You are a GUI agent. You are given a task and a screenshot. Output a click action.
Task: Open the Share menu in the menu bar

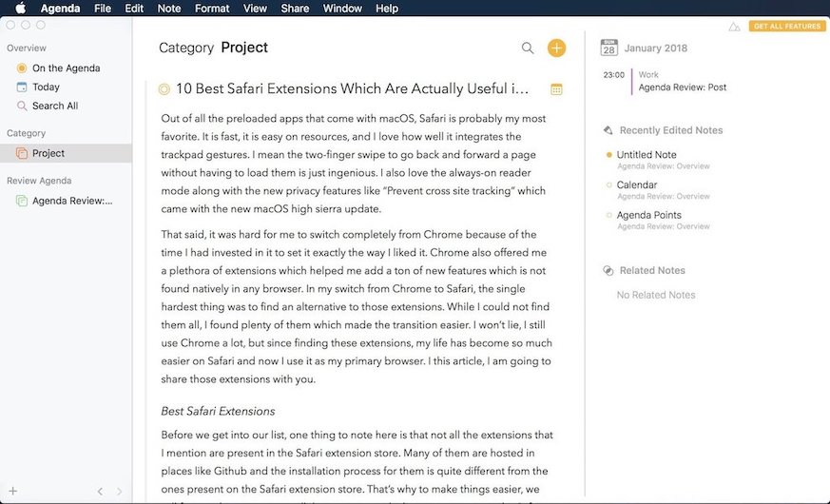click(x=295, y=9)
